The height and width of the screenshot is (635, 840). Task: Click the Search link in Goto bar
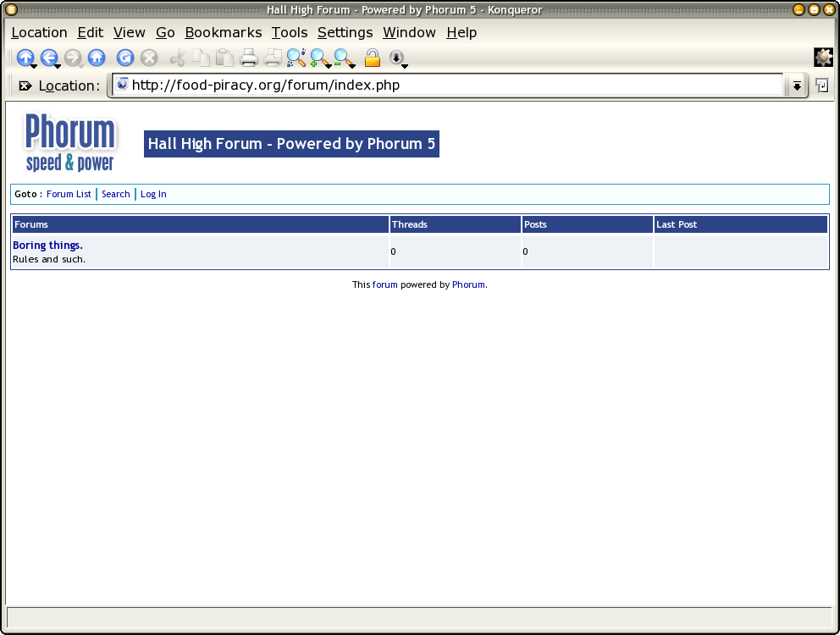[x=116, y=194]
